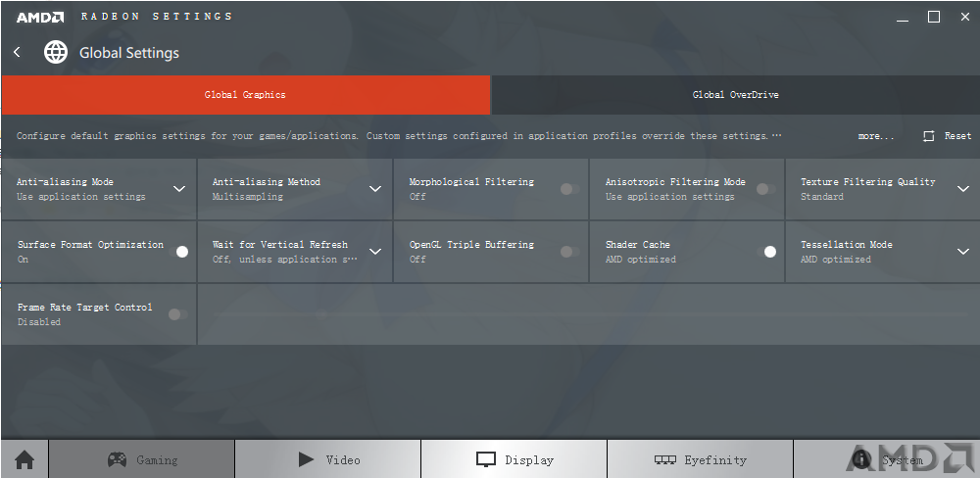This screenshot has height=478, width=980.
Task: Click the info icon on System tab
Action: point(861,460)
